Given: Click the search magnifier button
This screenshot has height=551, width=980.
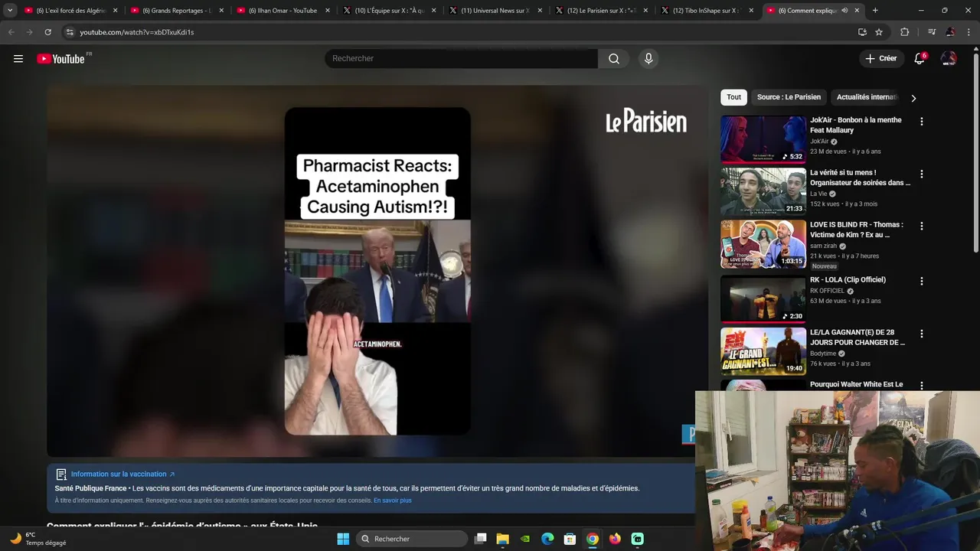Looking at the screenshot, I should pos(614,59).
